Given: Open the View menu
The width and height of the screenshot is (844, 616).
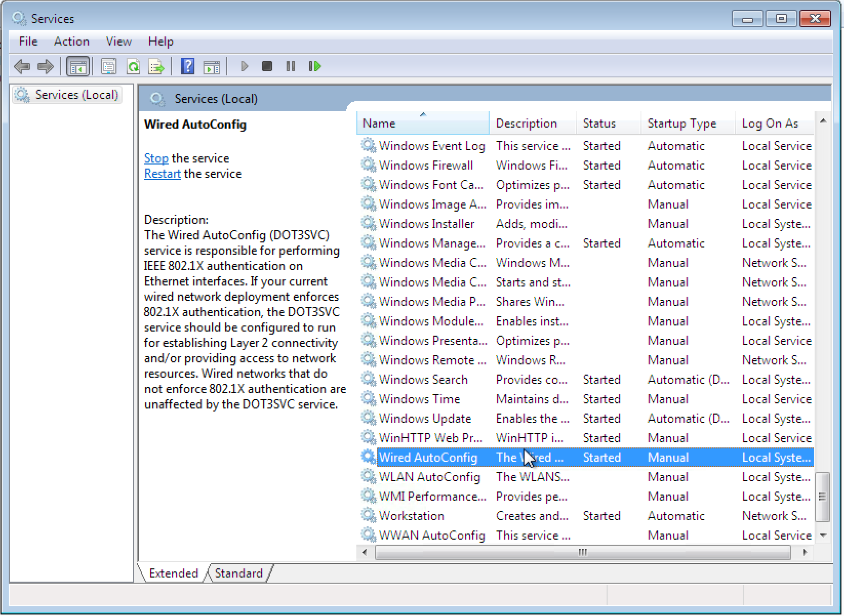Looking at the screenshot, I should 118,42.
